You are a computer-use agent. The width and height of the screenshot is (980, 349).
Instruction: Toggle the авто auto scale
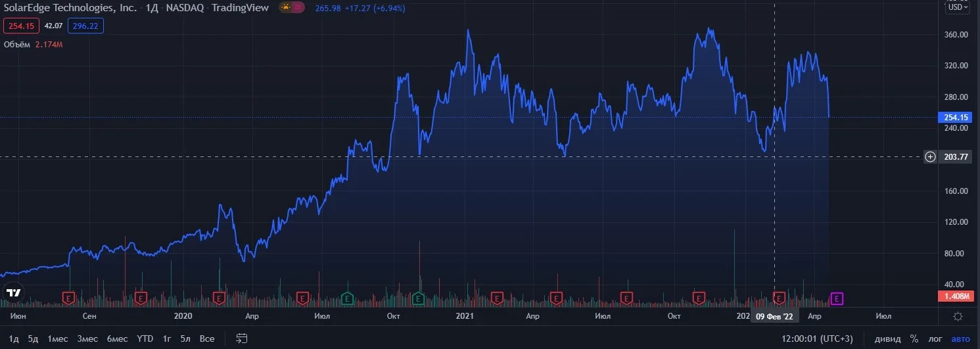(960, 339)
